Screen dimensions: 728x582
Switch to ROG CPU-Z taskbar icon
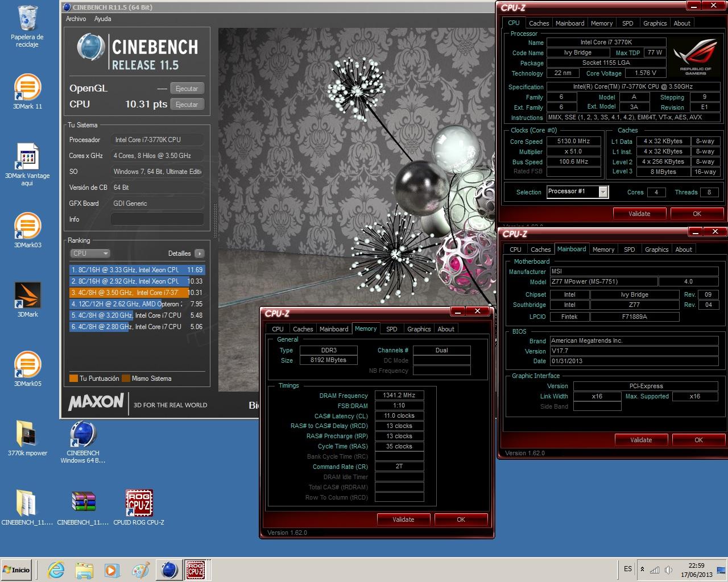click(x=195, y=569)
